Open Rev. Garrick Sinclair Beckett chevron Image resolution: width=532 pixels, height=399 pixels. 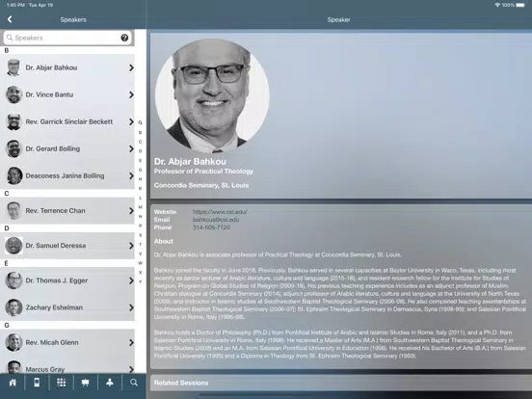[x=131, y=121]
